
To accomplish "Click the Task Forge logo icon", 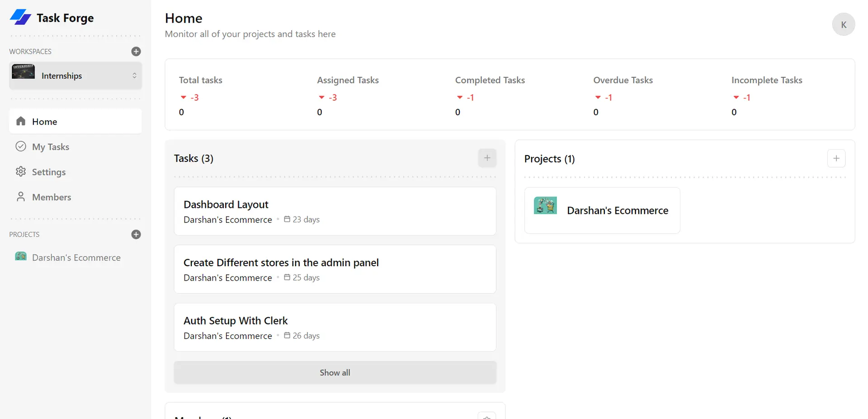I will 20,17.
